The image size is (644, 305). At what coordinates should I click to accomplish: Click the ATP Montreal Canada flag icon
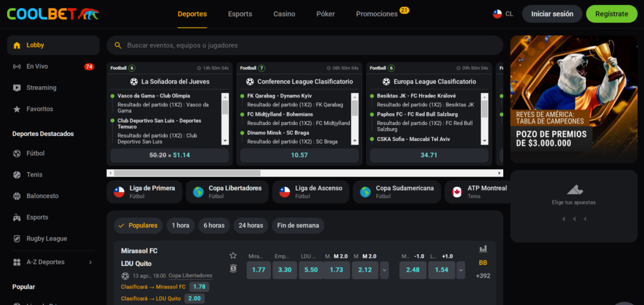[x=457, y=192]
